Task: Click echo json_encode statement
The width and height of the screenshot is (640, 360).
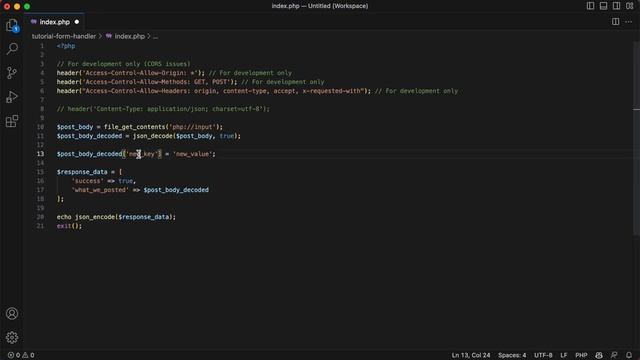Action: [x=116, y=217]
